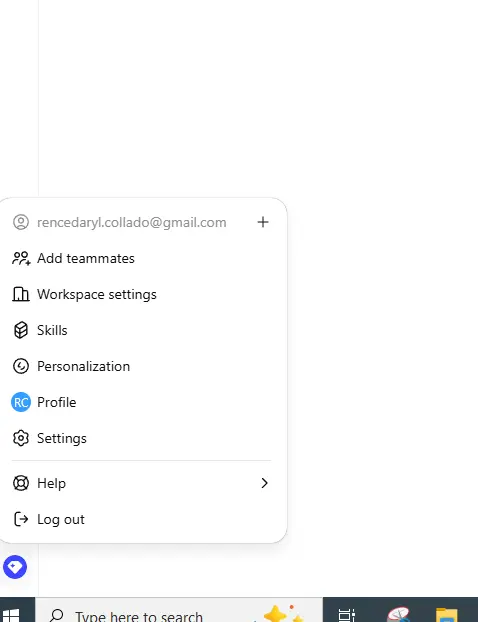Open the Windows Start button

(x=12, y=613)
